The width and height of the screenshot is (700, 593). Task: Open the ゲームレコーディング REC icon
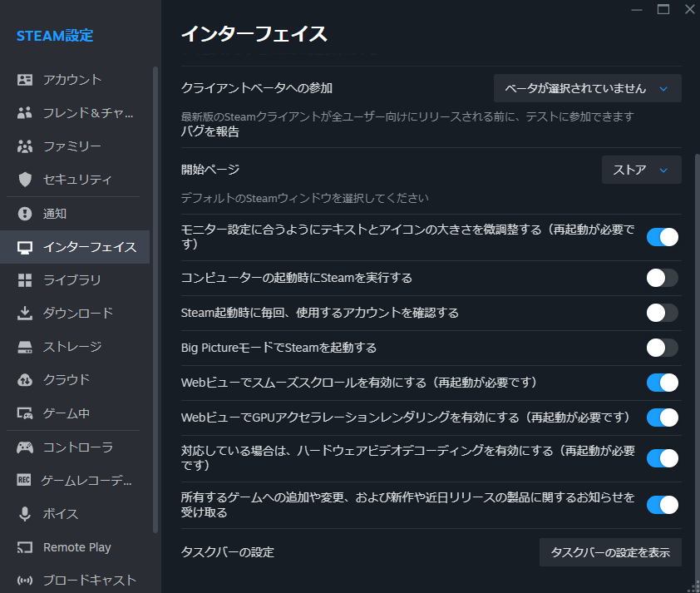(25, 481)
